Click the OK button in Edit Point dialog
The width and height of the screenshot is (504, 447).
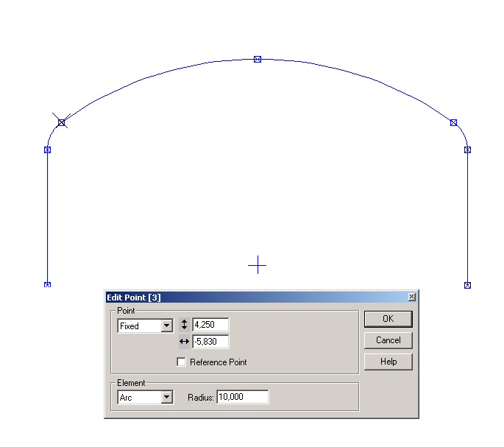pyautogui.click(x=388, y=319)
